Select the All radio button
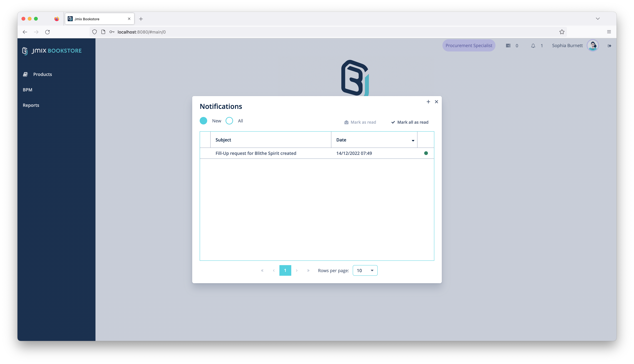This screenshot has height=364, width=634. point(229,121)
